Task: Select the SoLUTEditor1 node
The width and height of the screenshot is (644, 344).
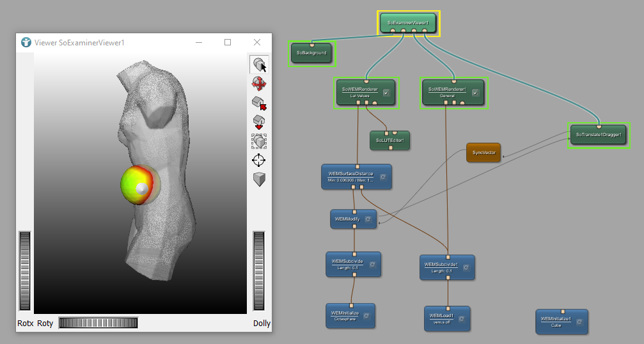Action: point(389,140)
